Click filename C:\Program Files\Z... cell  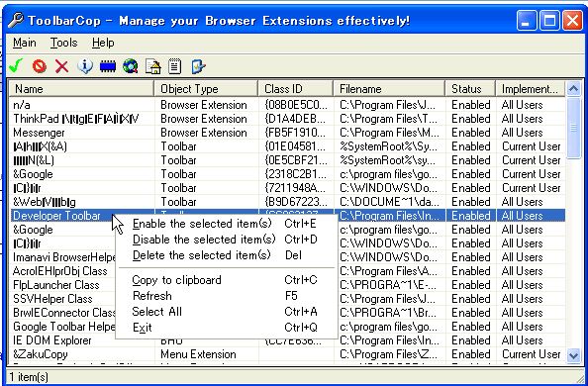pyautogui.click(x=388, y=354)
